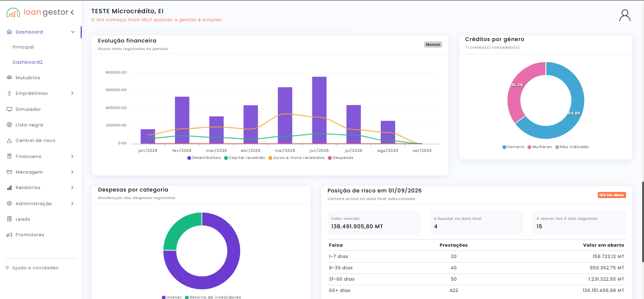
Task: Expand the Empréstimos submenu arrow
Action: pyautogui.click(x=73, y=93)
